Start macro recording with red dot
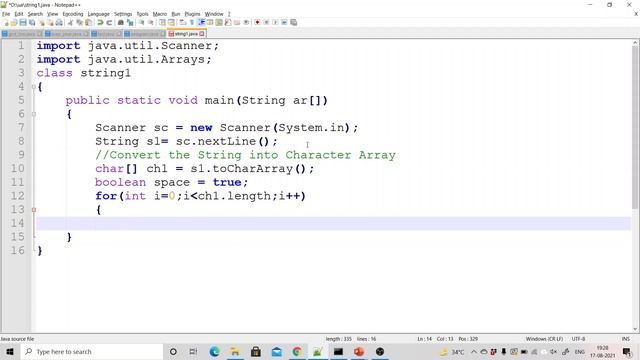Viewport: 640px width, 360px height. click(x=257, y=22)
